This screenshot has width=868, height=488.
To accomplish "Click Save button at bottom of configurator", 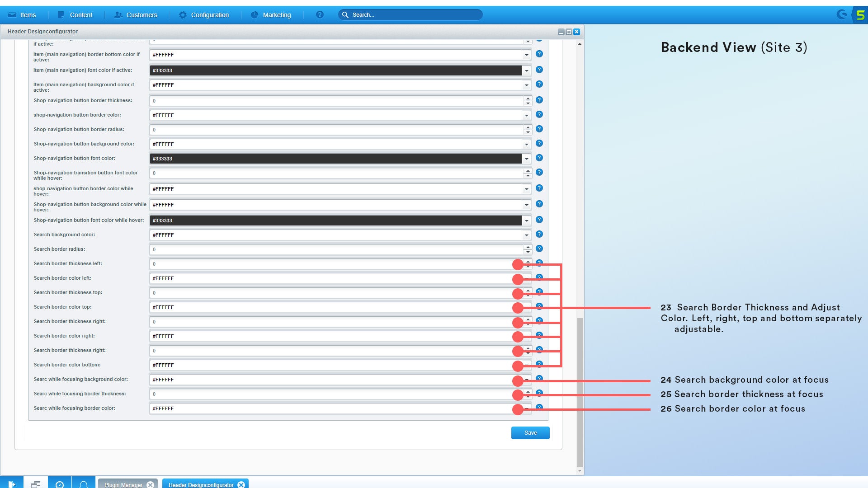I will [530, 432].
